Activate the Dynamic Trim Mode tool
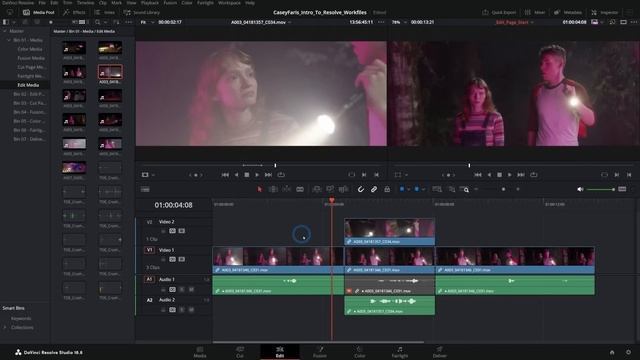The image size is (640, 360). [287, 189]
